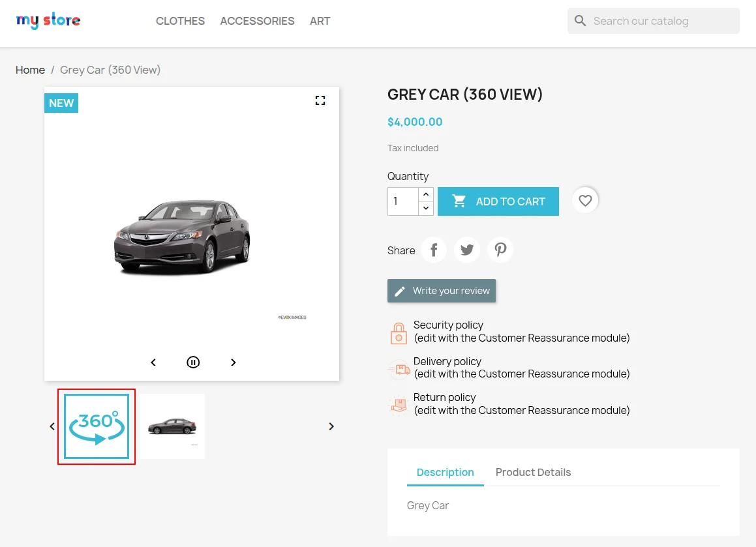Click the Add to Cart button
Viewport: 756px width, 547px height.
[x=498, y=201]
